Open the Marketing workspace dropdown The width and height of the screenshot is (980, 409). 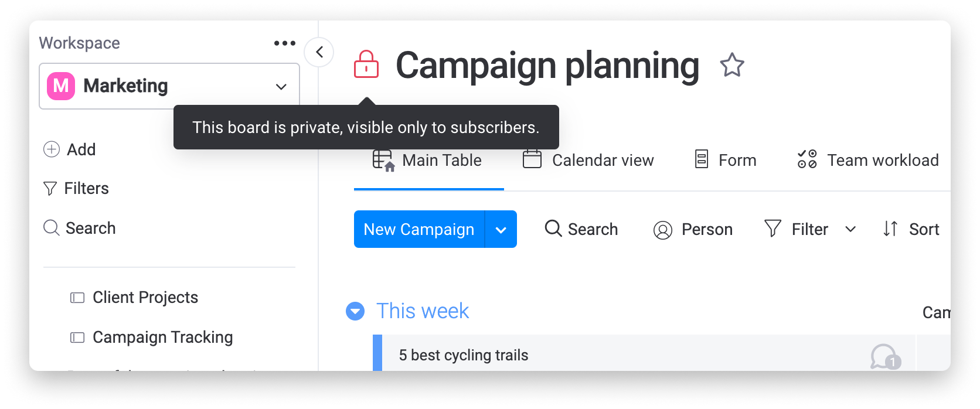(169, 86)
